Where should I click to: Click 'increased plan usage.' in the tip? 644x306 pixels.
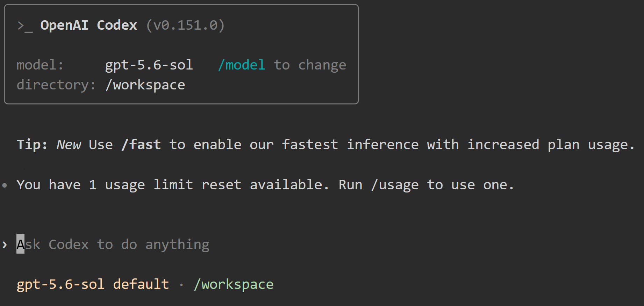(551, 145)
